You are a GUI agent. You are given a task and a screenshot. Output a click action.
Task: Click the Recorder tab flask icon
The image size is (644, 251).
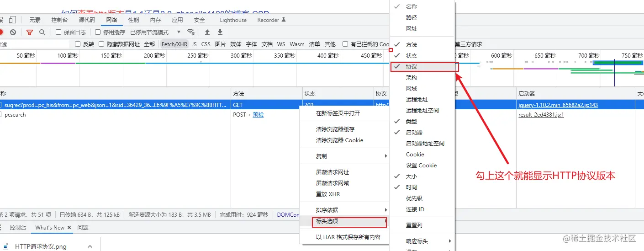tap(284, 20)
